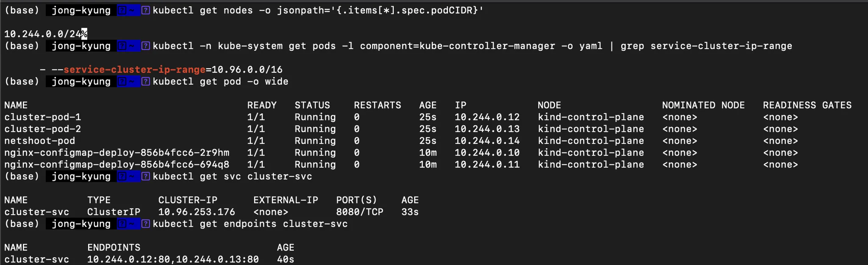Click prompt glyph before 'kubectl get nodes' command
868x265 pixels.
coord(145,10)
